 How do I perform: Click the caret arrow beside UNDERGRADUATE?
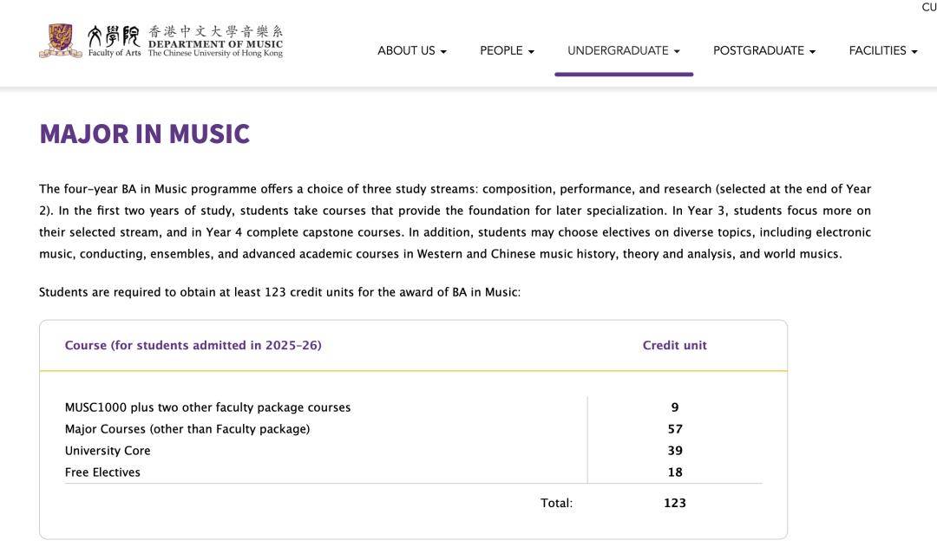[x=677, y=52]
